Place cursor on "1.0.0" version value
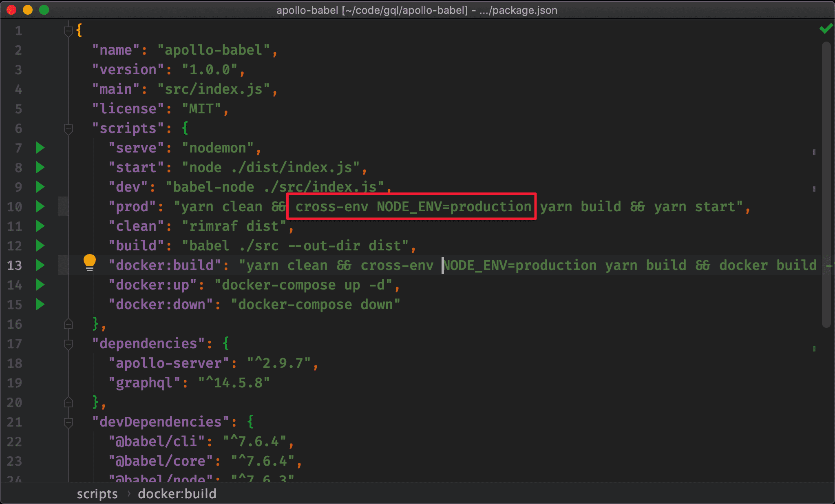 click(x=209, y=70)
